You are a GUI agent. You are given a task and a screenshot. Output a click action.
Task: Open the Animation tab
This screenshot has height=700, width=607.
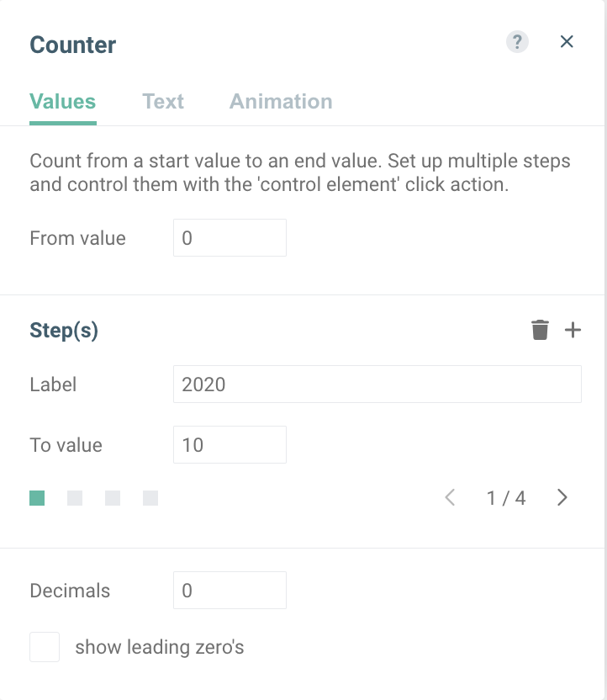point(281,102)
